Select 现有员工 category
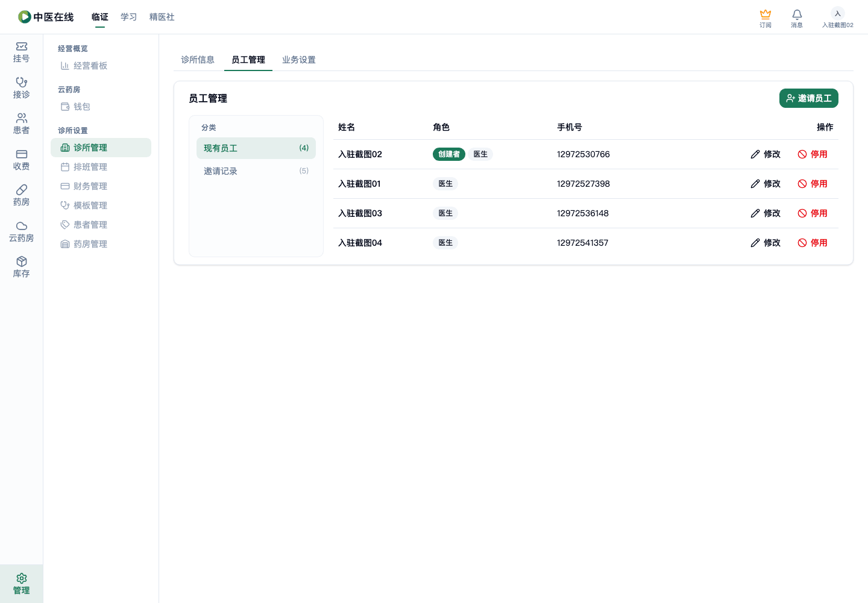 tap(256, 148)
